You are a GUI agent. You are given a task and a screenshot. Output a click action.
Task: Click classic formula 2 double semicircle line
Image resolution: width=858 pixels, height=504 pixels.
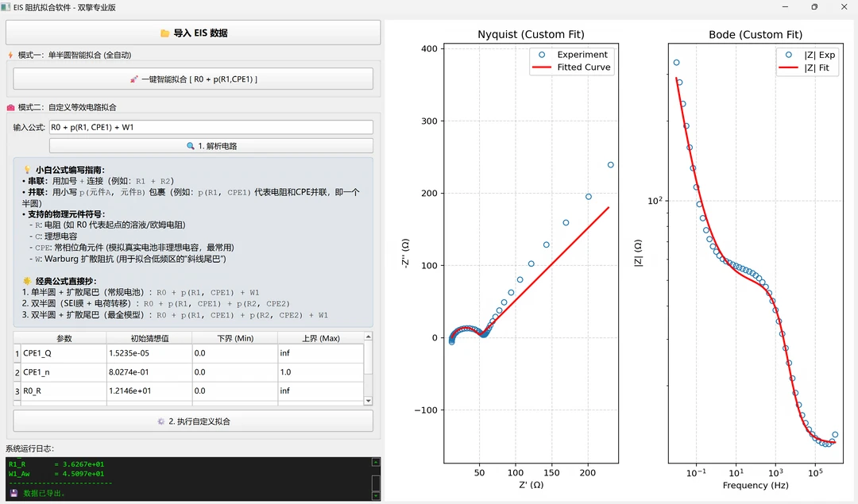[x=156, y=303]
